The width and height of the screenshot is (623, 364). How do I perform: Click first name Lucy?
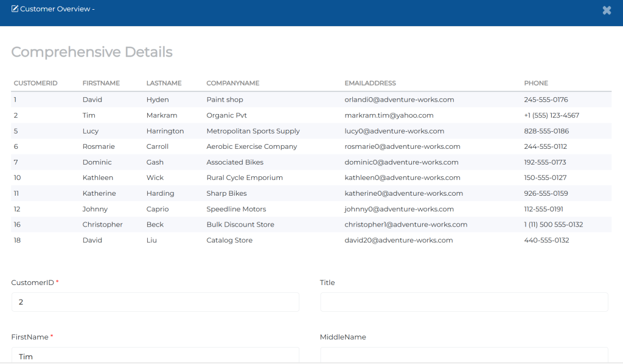coord(90,131)
